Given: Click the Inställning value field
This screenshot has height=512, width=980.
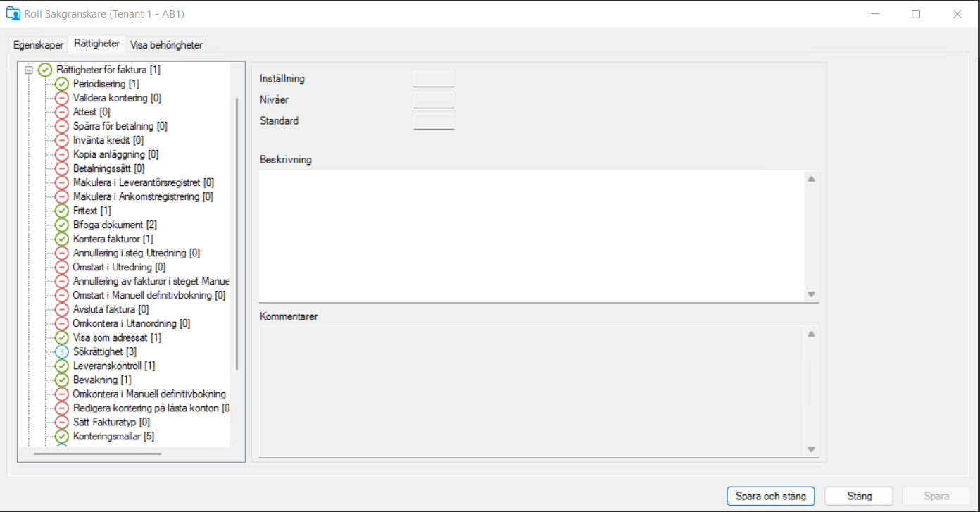Looking at the screenshot, I should coord(434,79).
